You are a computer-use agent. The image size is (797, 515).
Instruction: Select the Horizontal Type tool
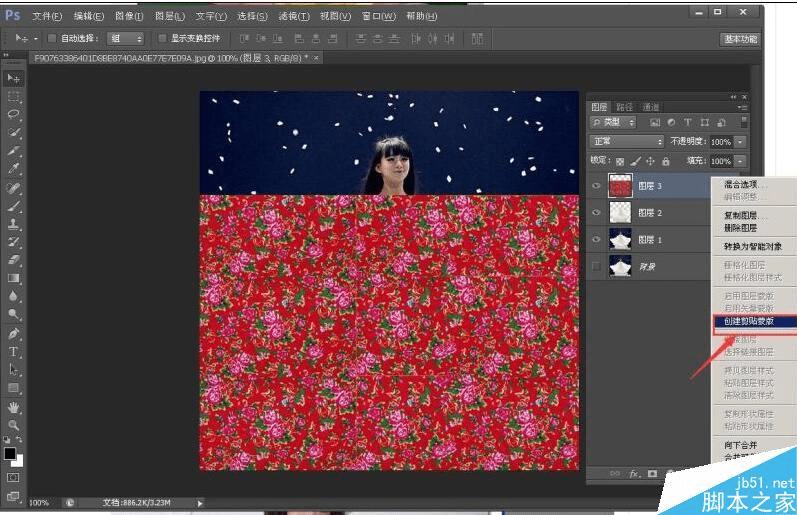pos(14,352)
